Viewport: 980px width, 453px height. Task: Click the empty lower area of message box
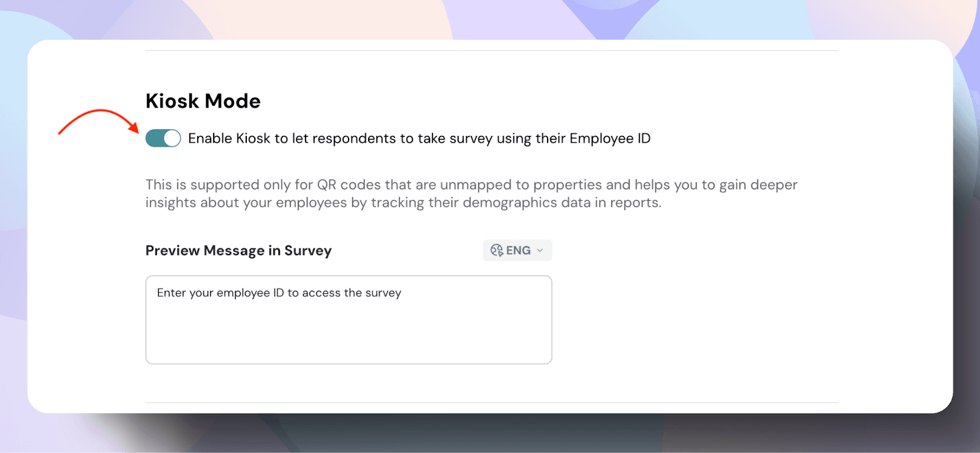(x=349, y=340)
